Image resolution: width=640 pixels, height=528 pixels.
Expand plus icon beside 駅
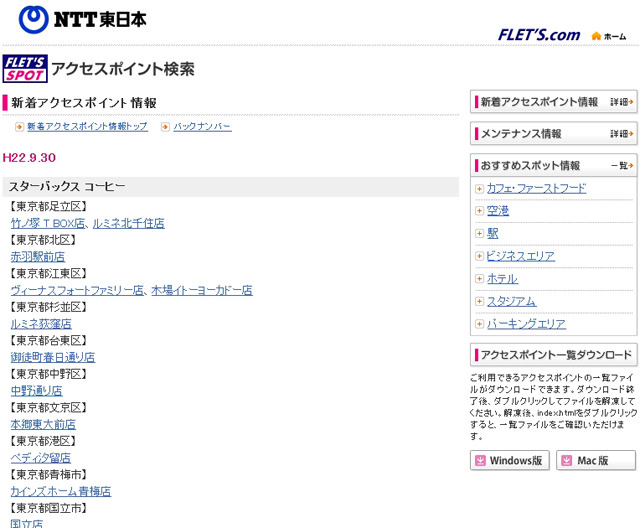click(480, 233)
